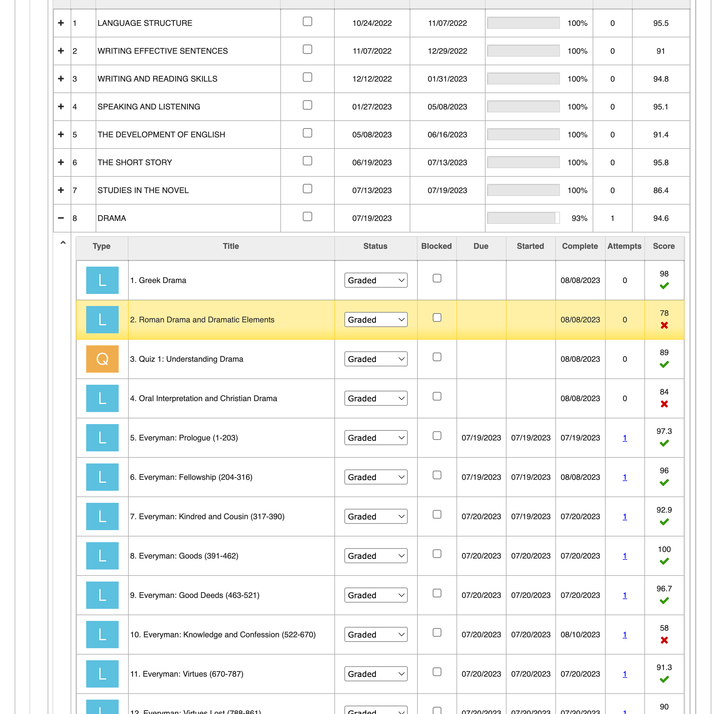Open Status dropdown for Greek Drama
This screenshot has width=728, height=714.
click(x=375, y=280)
